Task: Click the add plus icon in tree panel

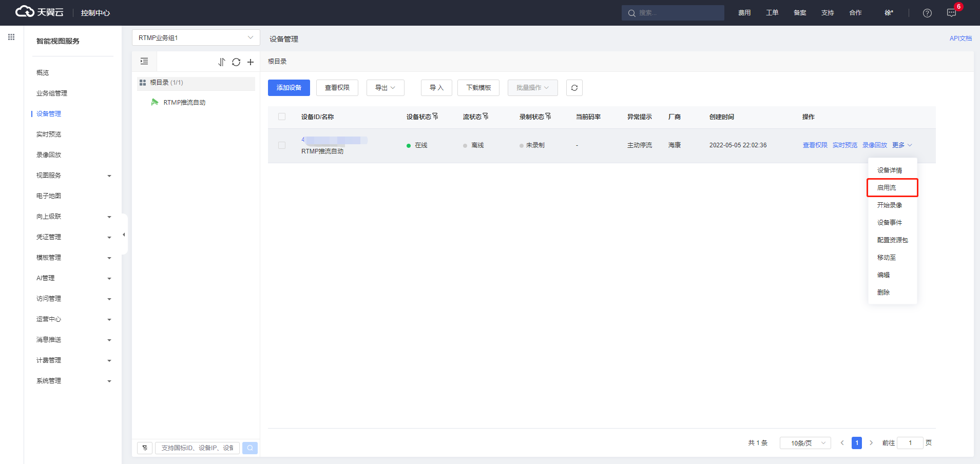Action: coord(251,62)
